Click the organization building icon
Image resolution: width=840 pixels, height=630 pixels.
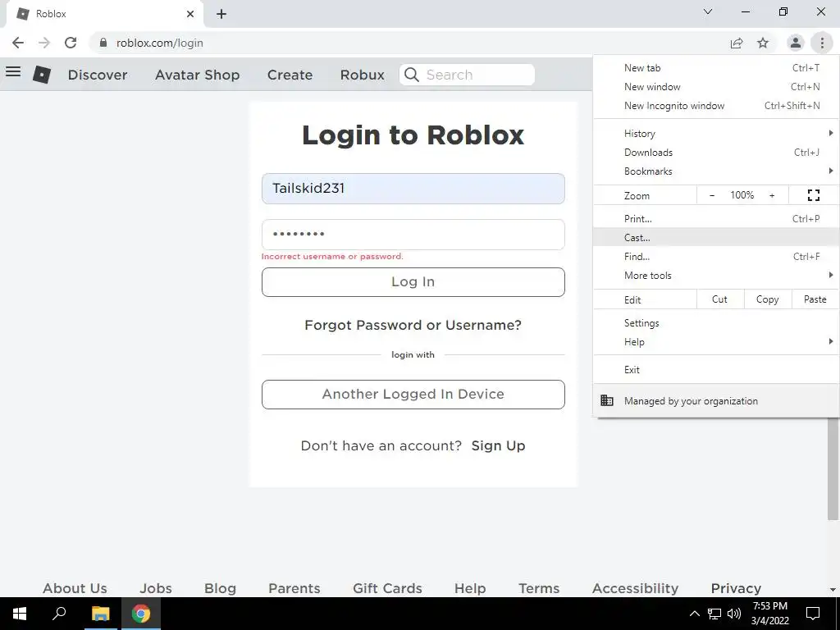607,400
